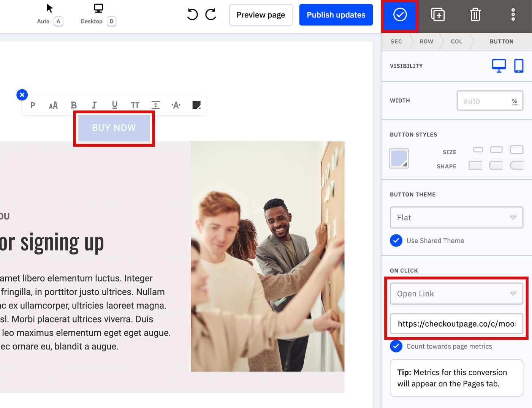Select the square button shape

tap(475, 165)
